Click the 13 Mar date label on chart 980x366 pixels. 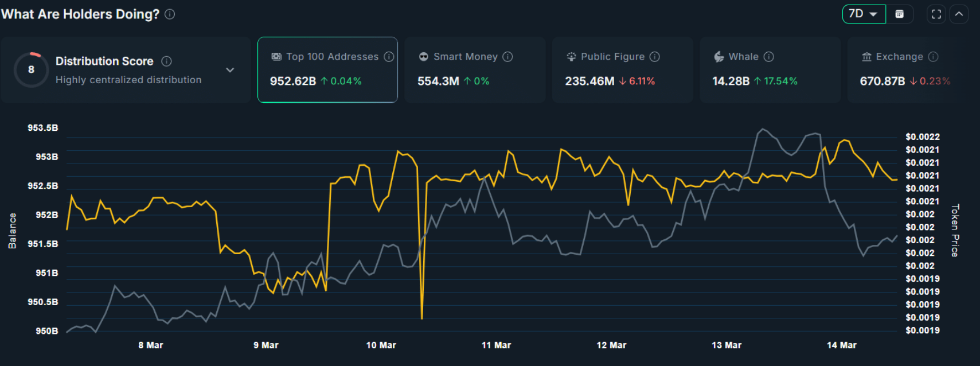click(726, 345)
